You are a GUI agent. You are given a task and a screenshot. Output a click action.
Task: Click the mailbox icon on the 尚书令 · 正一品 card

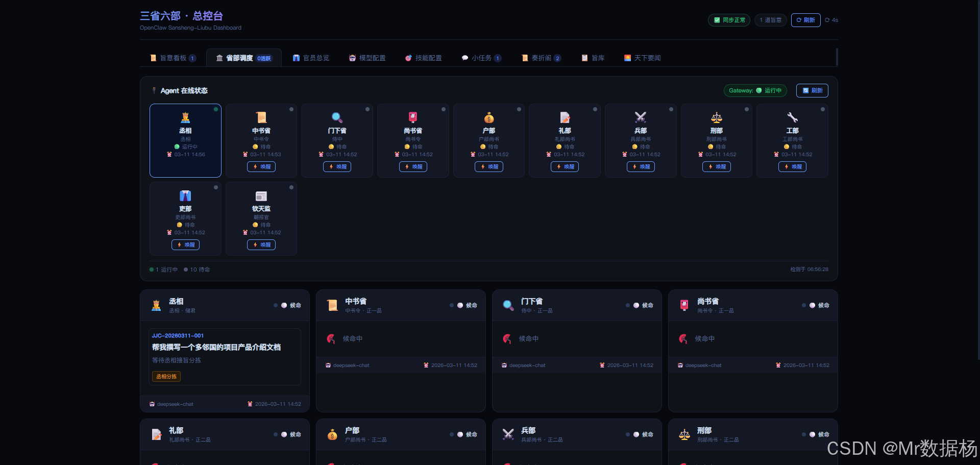point(684,305)
